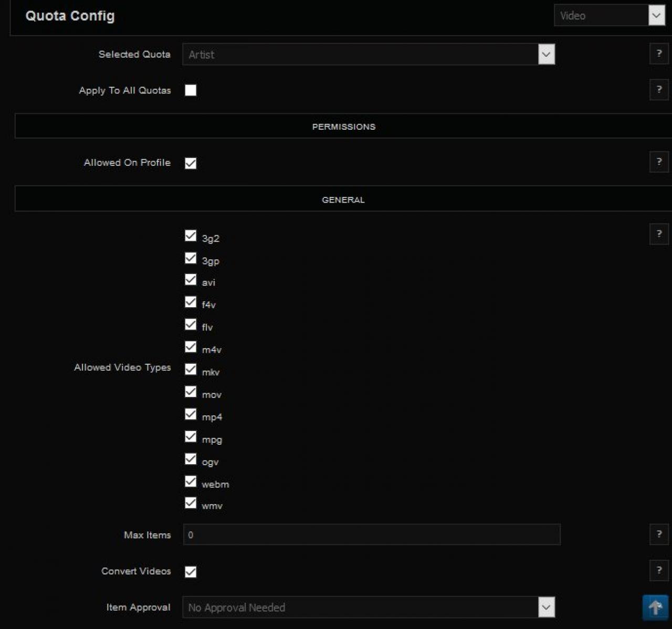Screen dimensions: 672x629
Task: Uncheck Allowed On Profile checkbox
Action: (x=191, y=163)
